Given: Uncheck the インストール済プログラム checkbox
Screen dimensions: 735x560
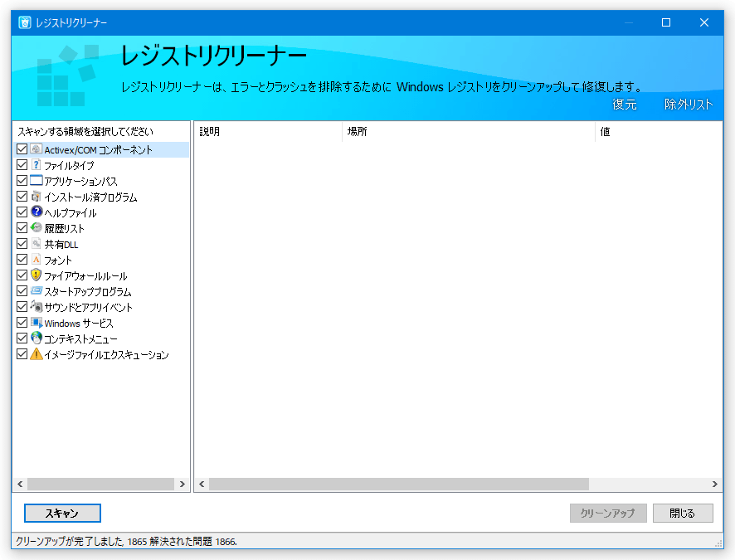Looking at the screenshot, I should click(22, 197).
